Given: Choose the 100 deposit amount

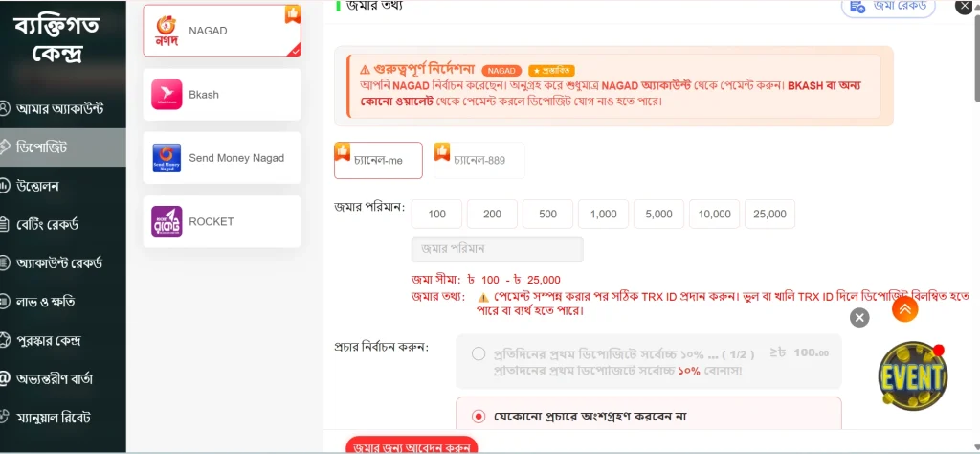Looking at the screenshot, I should (436, 214).
